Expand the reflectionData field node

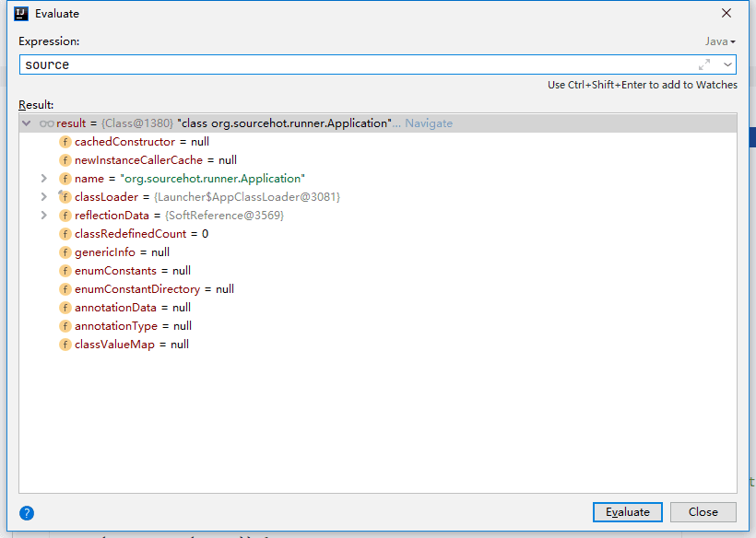pyautogui.click(x=44, y=216)
